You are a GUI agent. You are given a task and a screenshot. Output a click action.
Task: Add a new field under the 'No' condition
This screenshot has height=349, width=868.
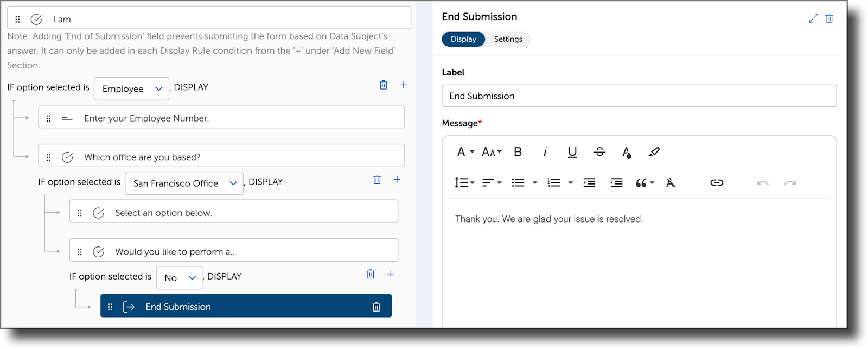(391, 274)
